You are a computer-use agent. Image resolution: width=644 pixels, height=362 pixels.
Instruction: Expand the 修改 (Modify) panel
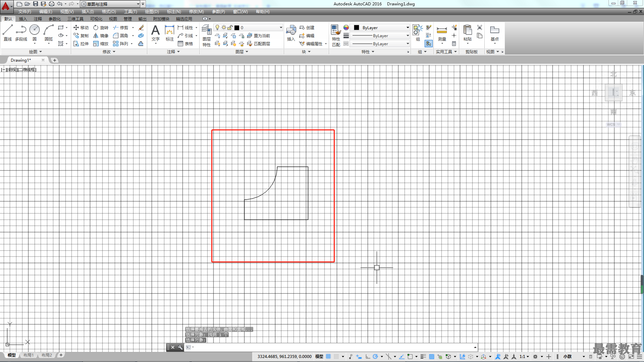109,52
